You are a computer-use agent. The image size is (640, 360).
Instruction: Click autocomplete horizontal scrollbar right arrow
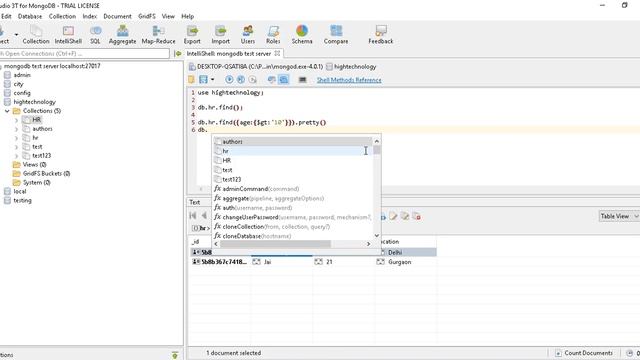pos(368,244)
